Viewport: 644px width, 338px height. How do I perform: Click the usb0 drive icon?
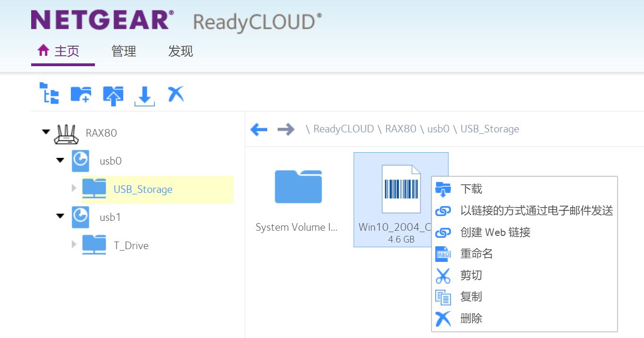tap(80, 161)
